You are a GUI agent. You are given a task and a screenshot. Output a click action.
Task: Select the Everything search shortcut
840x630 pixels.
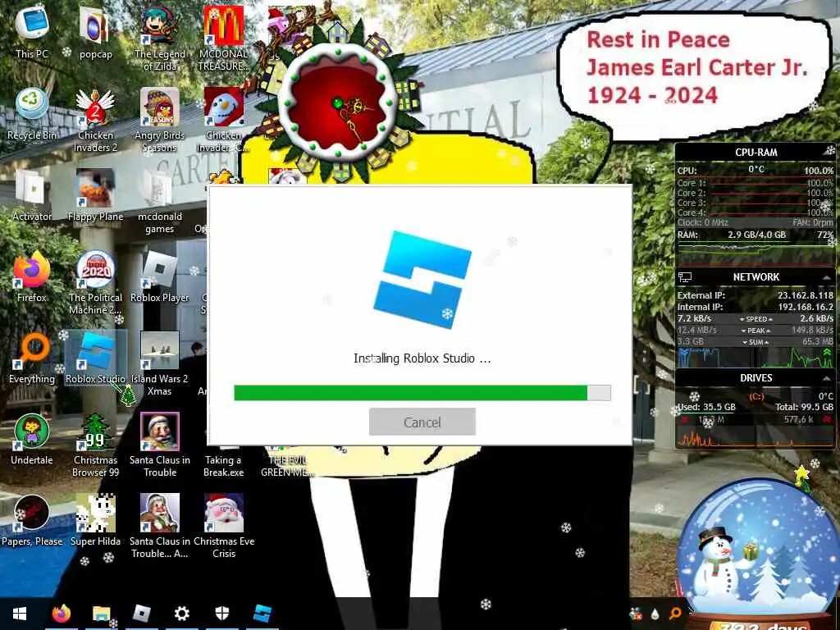(32, 358)
